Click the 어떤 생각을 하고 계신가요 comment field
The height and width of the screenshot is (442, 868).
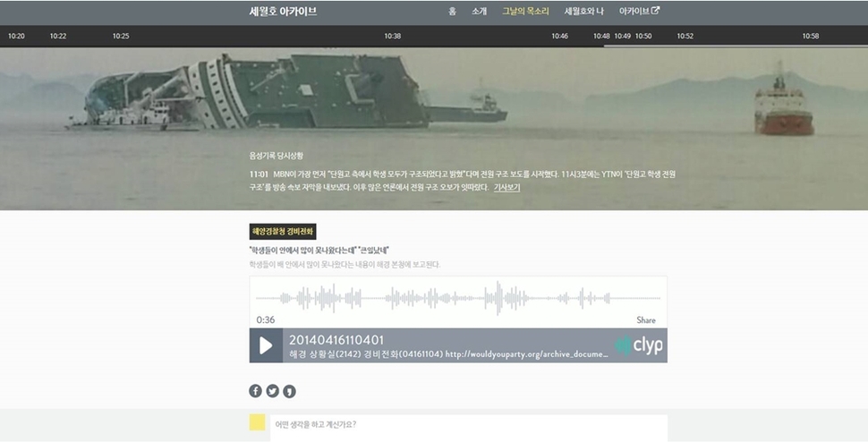point(469,425)
